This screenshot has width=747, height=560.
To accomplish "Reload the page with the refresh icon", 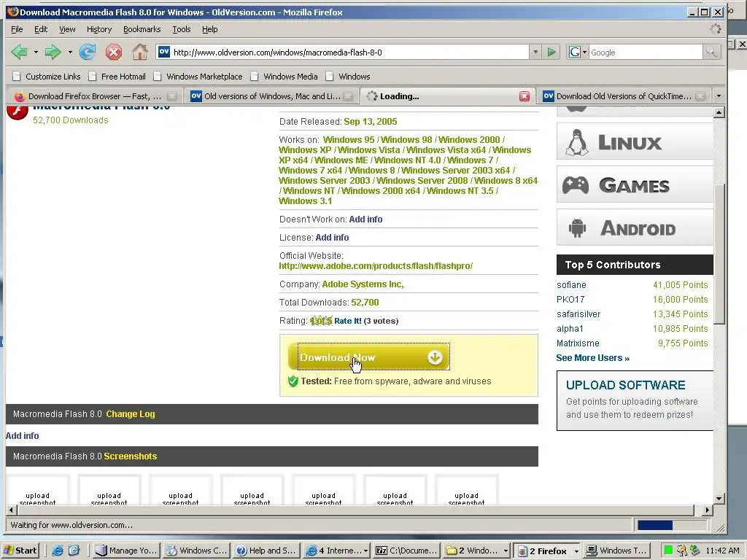I will point(88,52).
